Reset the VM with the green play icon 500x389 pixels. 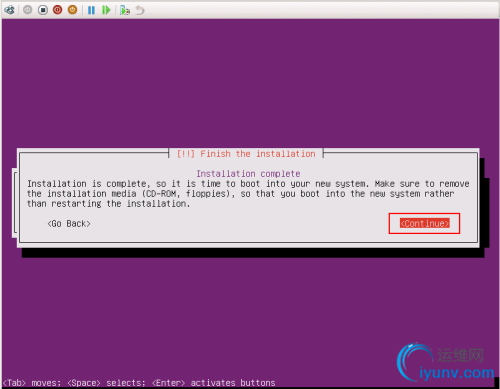(106, 10)
